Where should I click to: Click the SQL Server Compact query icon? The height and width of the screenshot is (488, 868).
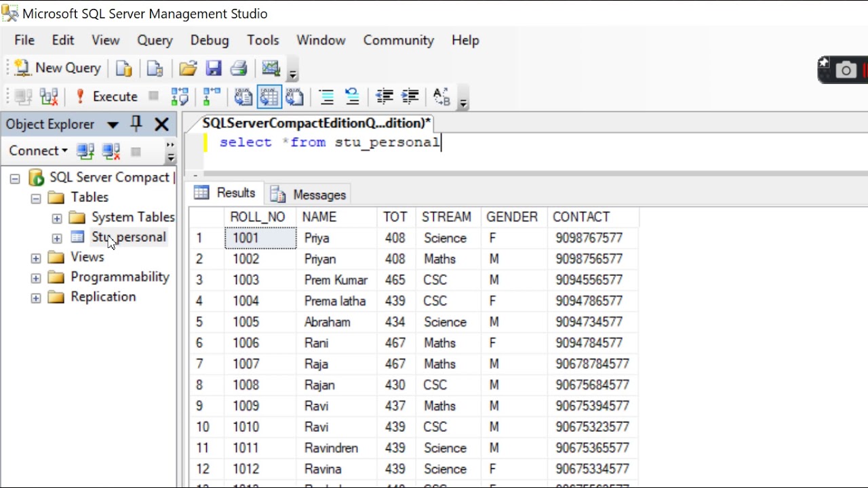(155, 68)
